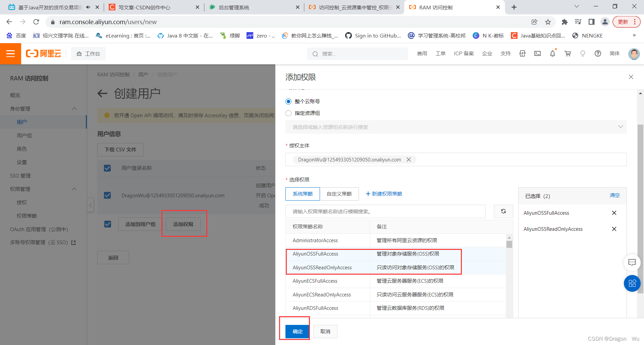
Task: Click the 下载 CSV 文件 button
Action: pos(120,150)
